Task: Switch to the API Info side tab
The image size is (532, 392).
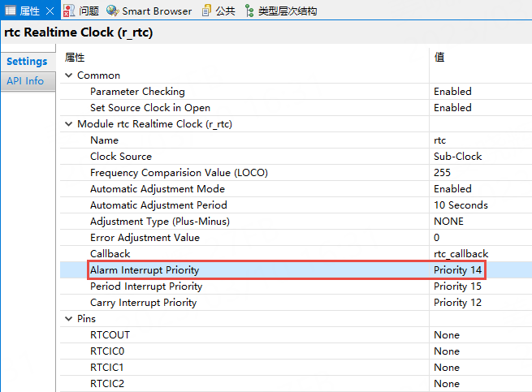Action: (x=27, y=81)
